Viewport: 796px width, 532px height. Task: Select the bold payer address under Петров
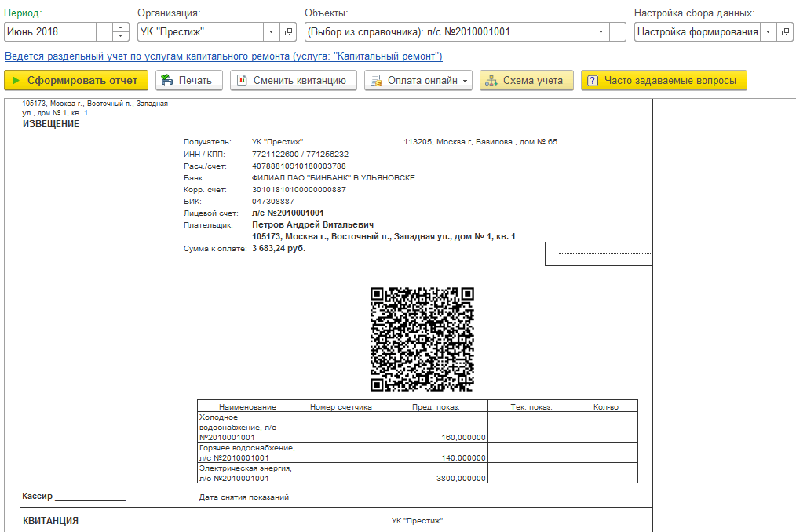click(384, 236)
